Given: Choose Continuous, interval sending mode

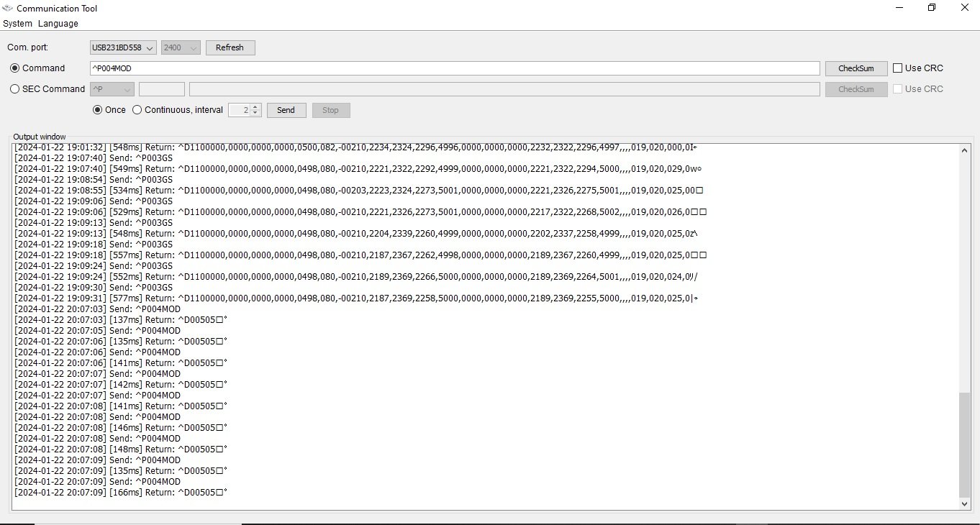Looking at the screenshot, I should 137,110.
